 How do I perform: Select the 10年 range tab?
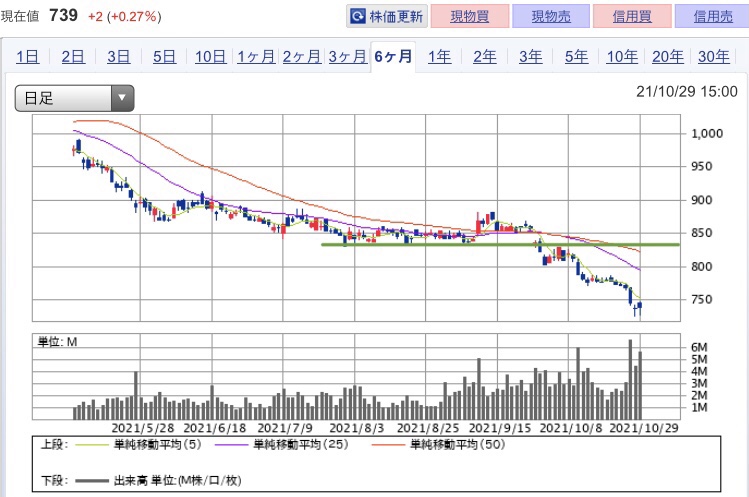click(x=622, y=57)
